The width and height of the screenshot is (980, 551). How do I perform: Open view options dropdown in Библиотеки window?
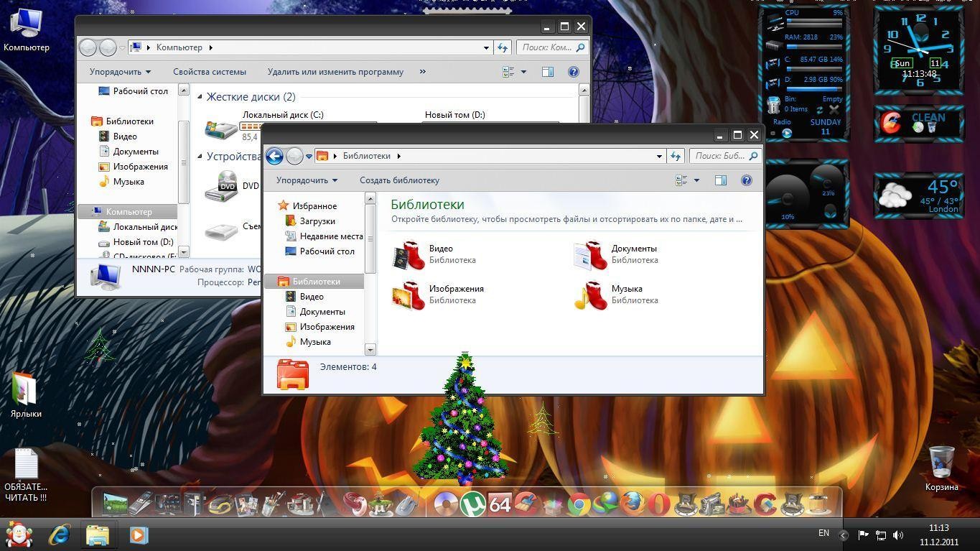(696, 180)
